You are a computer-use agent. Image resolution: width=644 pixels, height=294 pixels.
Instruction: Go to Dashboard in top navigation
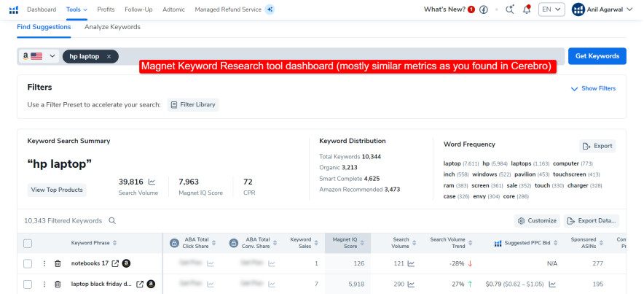coord(42,9)
